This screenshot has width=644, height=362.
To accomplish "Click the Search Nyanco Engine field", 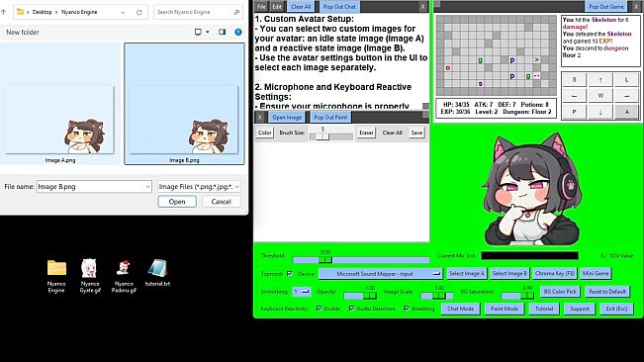I will pyautogui.click(x=199, y=12).
